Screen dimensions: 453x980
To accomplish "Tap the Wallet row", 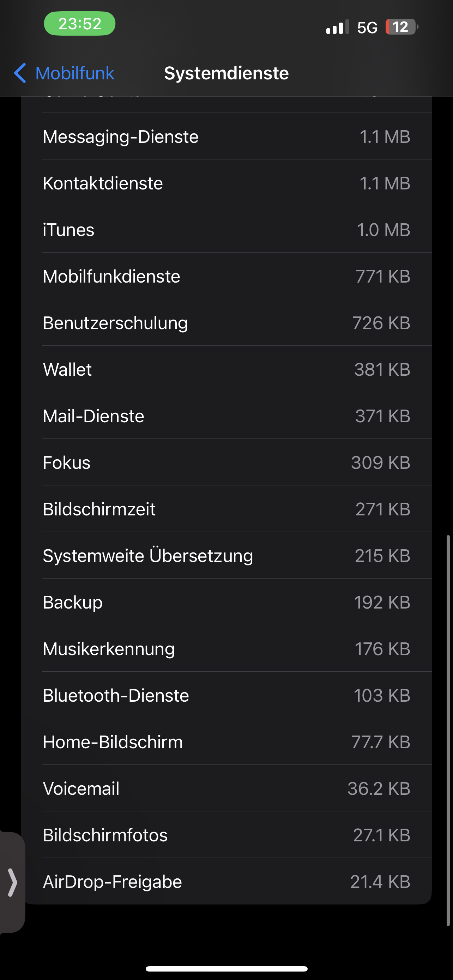I will tap(226, 369).
